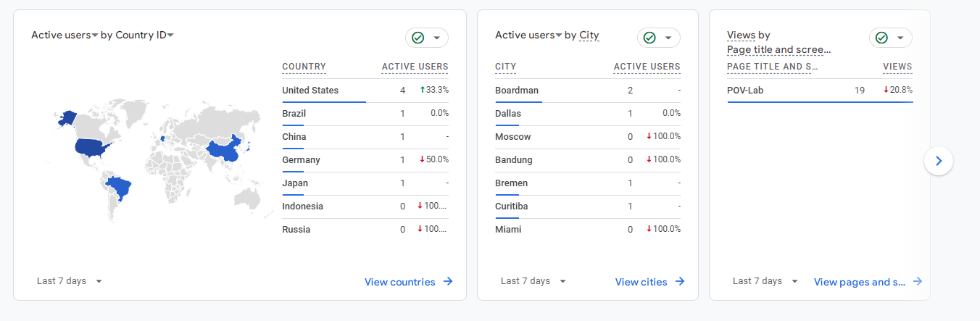Click the arrow beside View cities
The width and height of the screenshot is (980, 321).
point(679,282)
